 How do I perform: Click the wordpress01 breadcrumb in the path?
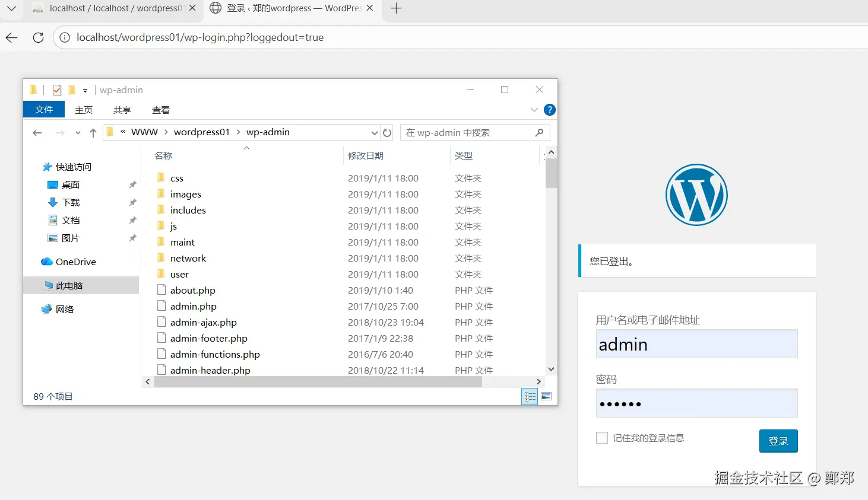[201, 132]
